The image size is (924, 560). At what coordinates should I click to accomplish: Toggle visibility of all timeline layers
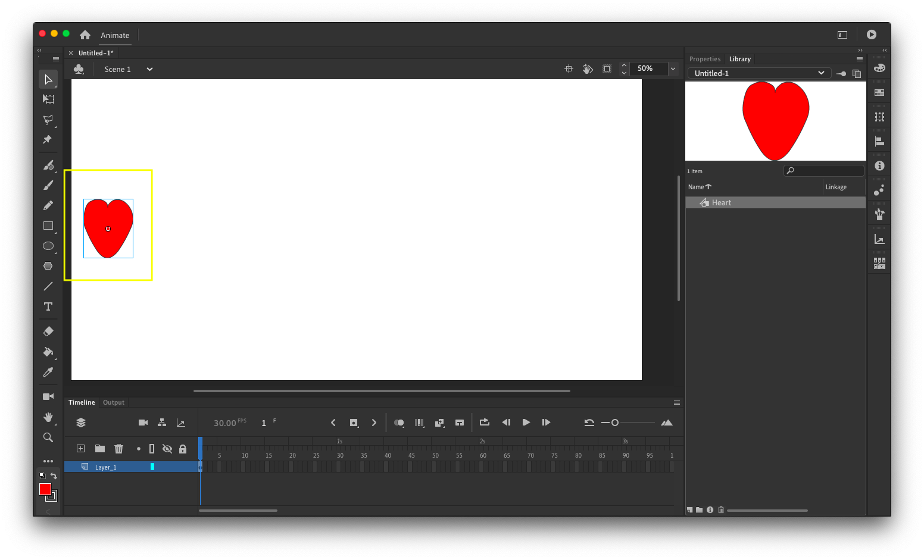[167, 448]
